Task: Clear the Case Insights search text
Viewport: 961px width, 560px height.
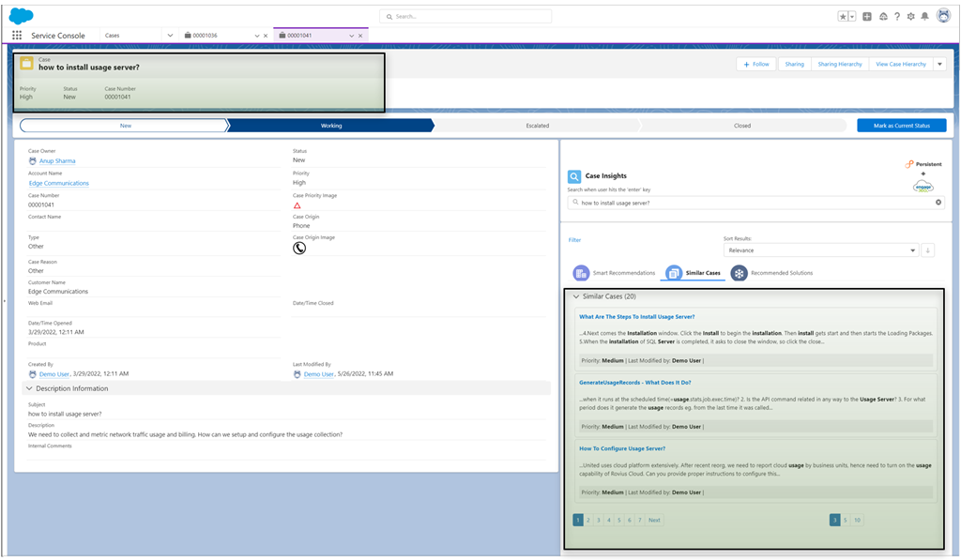Action: click(x=938, y=203)
